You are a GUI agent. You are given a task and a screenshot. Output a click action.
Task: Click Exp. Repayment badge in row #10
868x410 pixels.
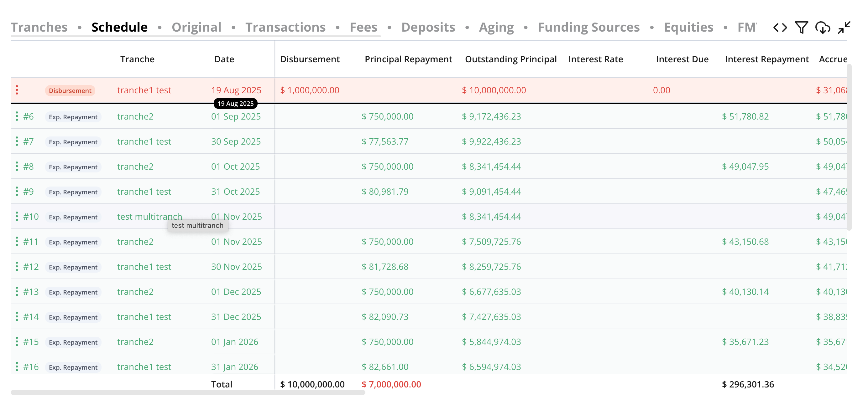point(73,217)
